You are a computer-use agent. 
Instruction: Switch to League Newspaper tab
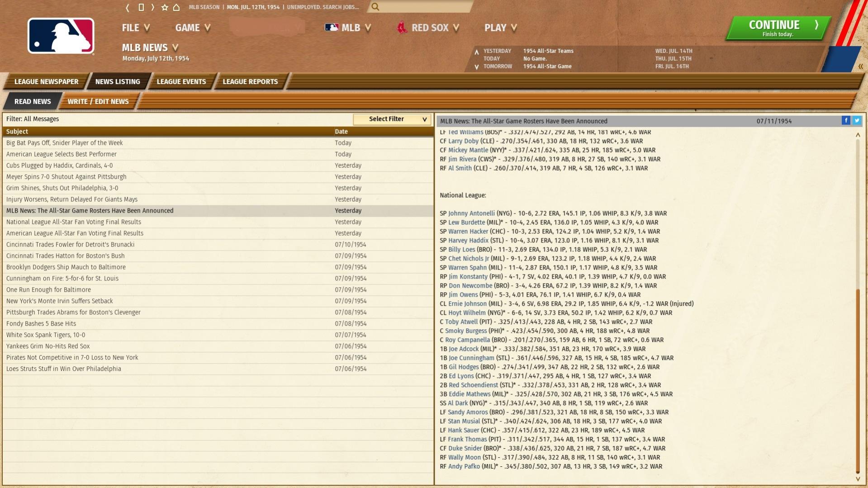click(x=46, y=81)
